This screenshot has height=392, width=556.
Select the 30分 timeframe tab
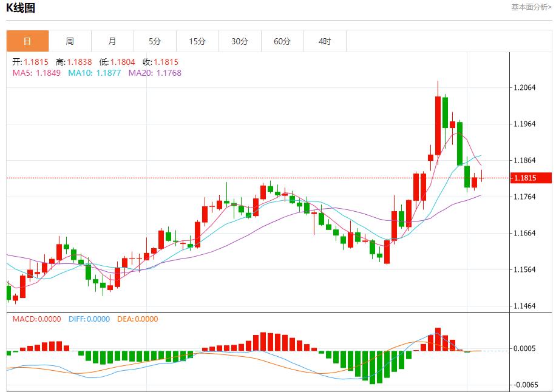pos(240,41)
